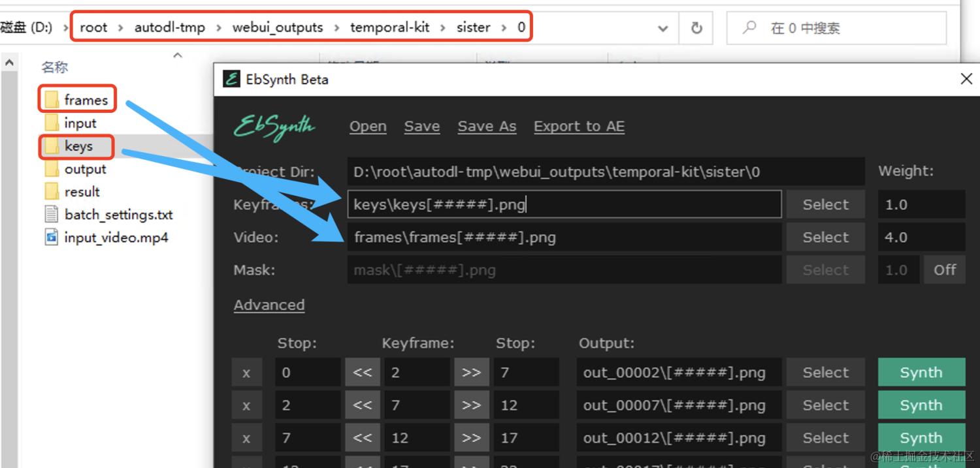This screenshot has height=468, width=980.
Task: Click << button beside keyframe 7
Action: click(x=363, y=405)
